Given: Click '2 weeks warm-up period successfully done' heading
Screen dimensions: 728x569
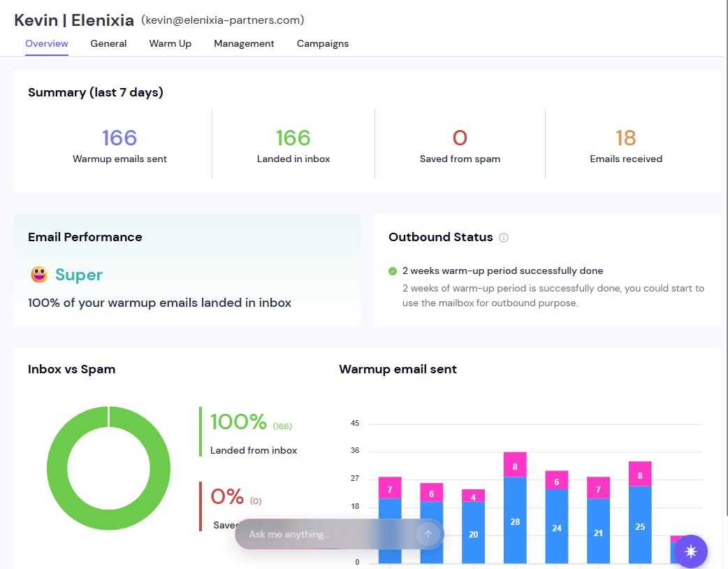Looking at the screenshot, I should [x=503, y=271].
